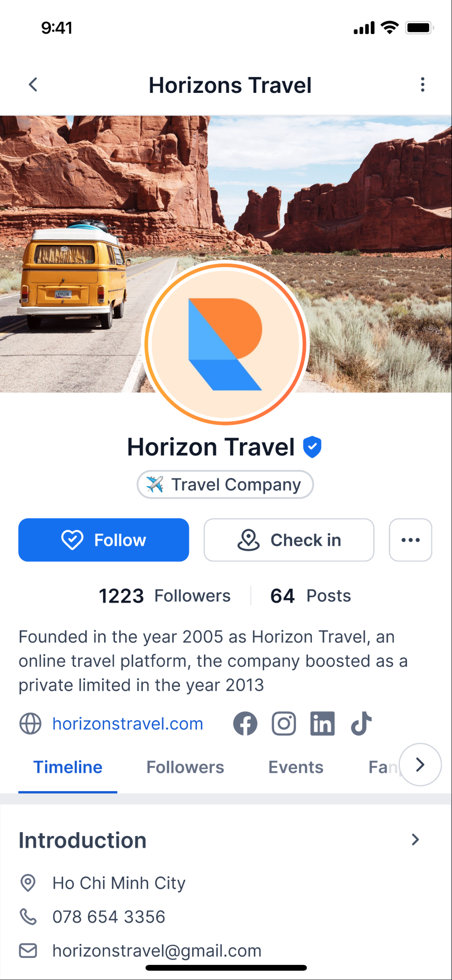Tap the globe website icon
Image resolution: width=452 pixels, height=980 pixels.
(x=30, y=723)
